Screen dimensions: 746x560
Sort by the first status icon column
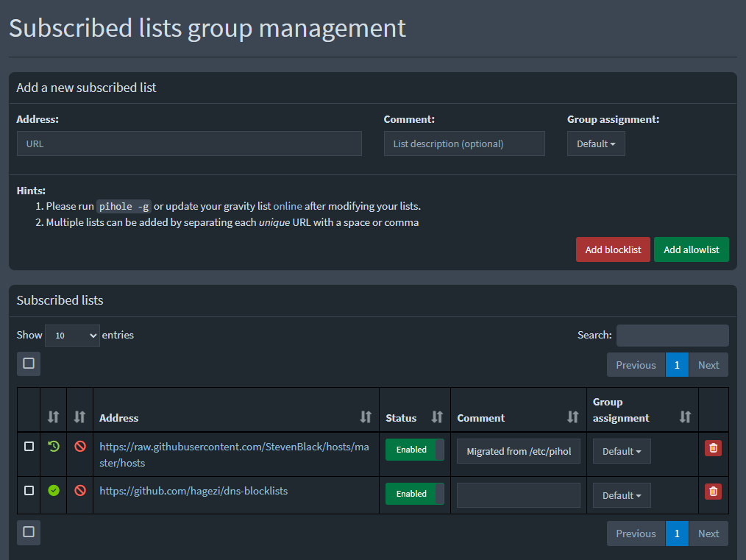[53, 417]
